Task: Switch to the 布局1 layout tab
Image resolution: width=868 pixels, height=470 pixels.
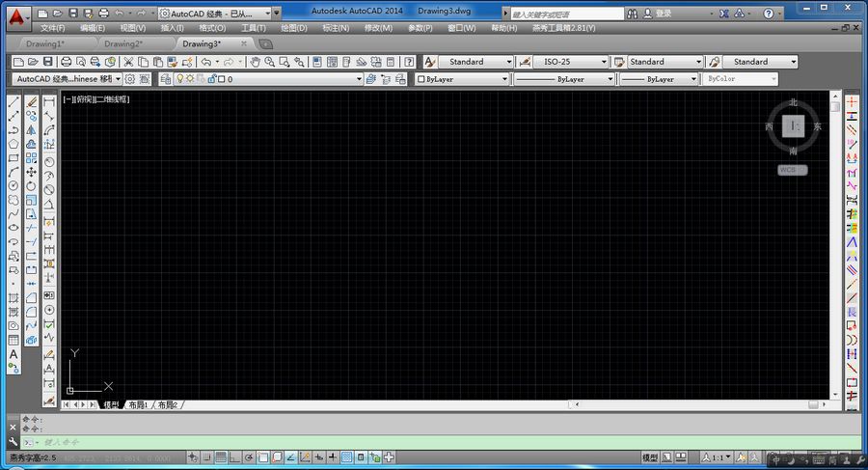Action: 138,405
